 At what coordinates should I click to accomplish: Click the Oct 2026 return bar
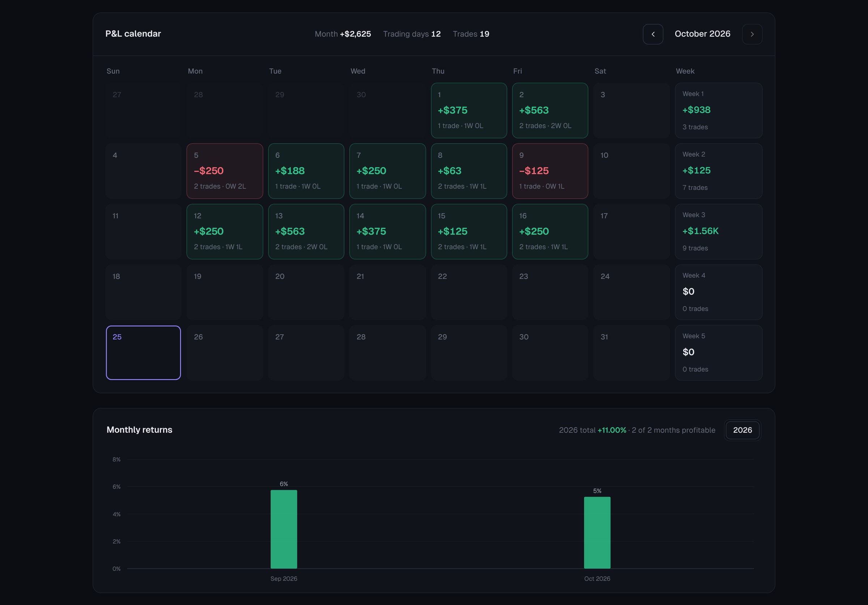click(597, 532)
